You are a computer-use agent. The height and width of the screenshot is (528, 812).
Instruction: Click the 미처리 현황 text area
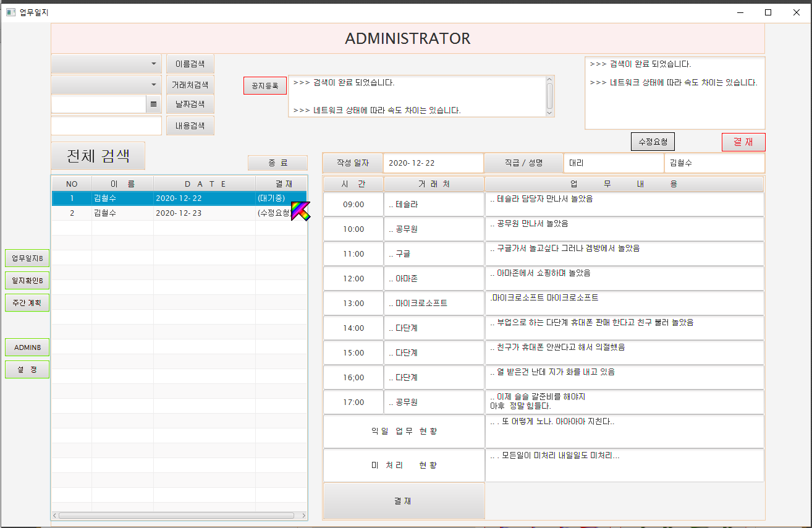625,465
